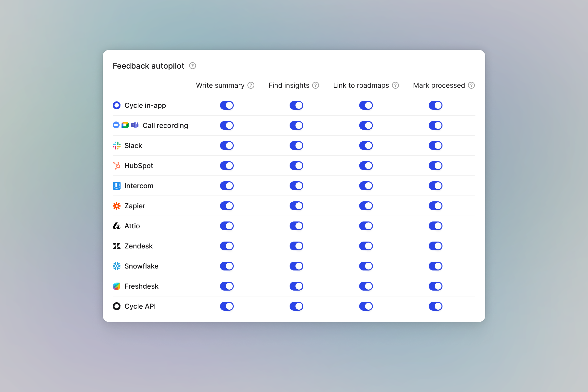Disable Mark processed for Call recording
The height and width of the screenshot is (392, 588).
tap(436, 125)
